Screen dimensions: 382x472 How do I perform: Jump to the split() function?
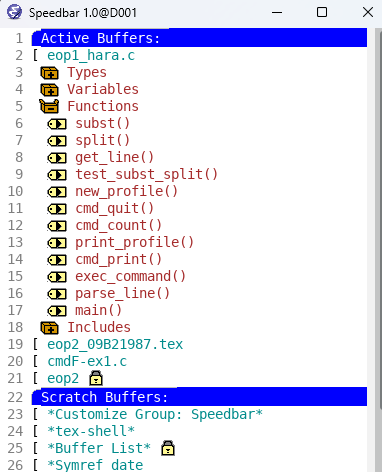(x=102, y=140)
